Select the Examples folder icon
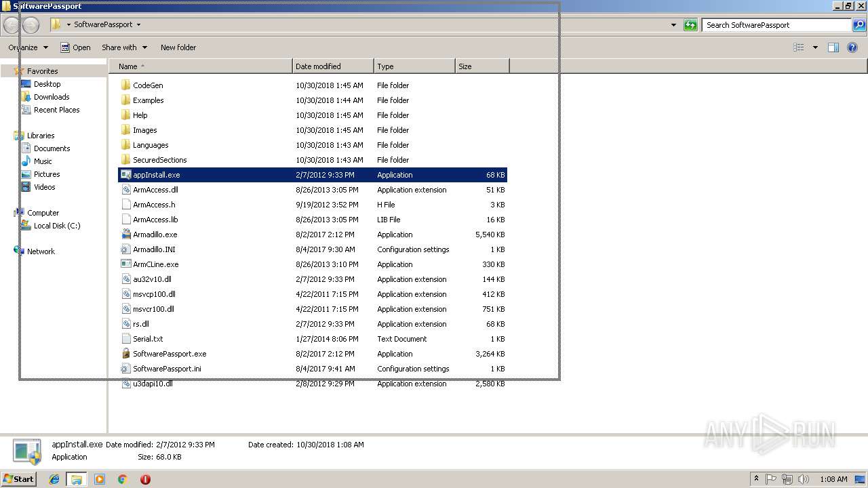Screen dimensions: 868x488 point(125,100)
